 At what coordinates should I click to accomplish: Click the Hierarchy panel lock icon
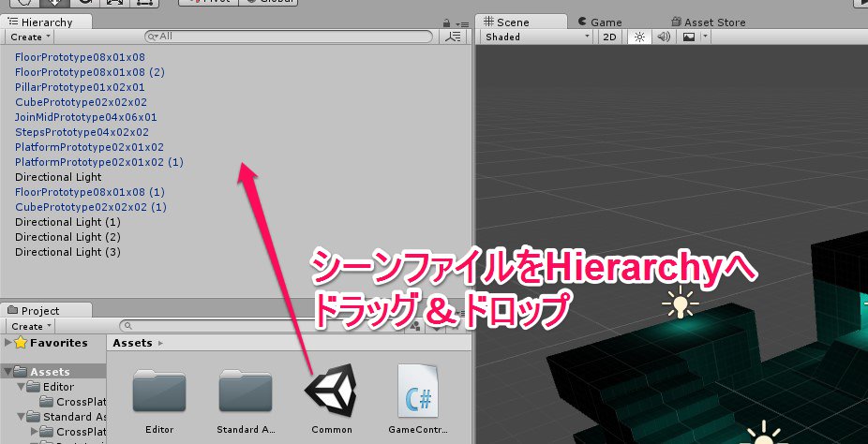tap(447, 23)
